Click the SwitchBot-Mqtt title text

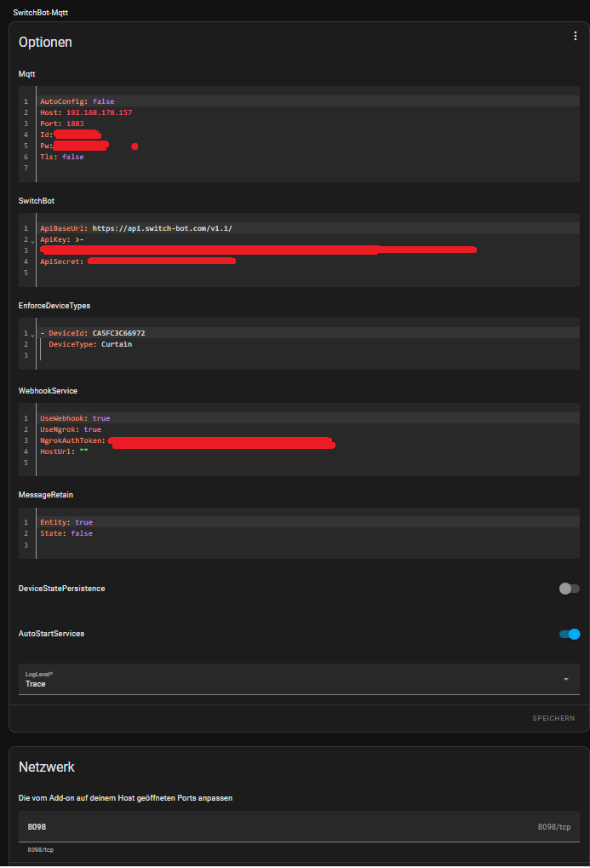40,12
